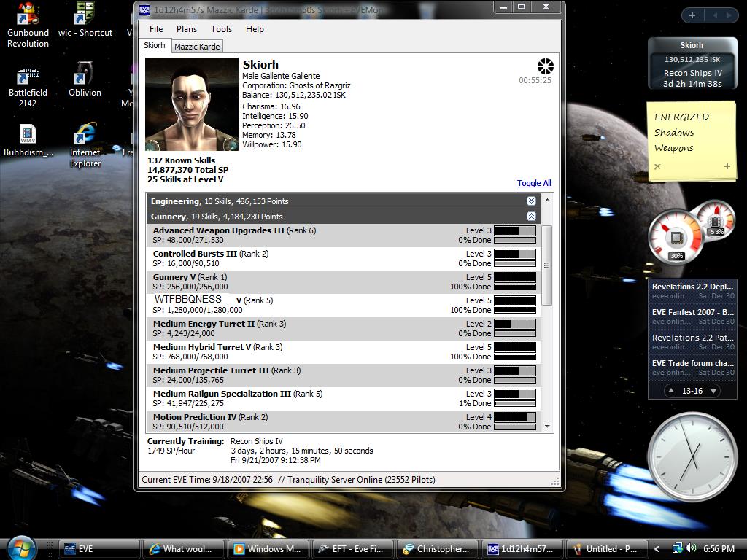
Task: Open the Plans menu
Action: tap(186, 29)
